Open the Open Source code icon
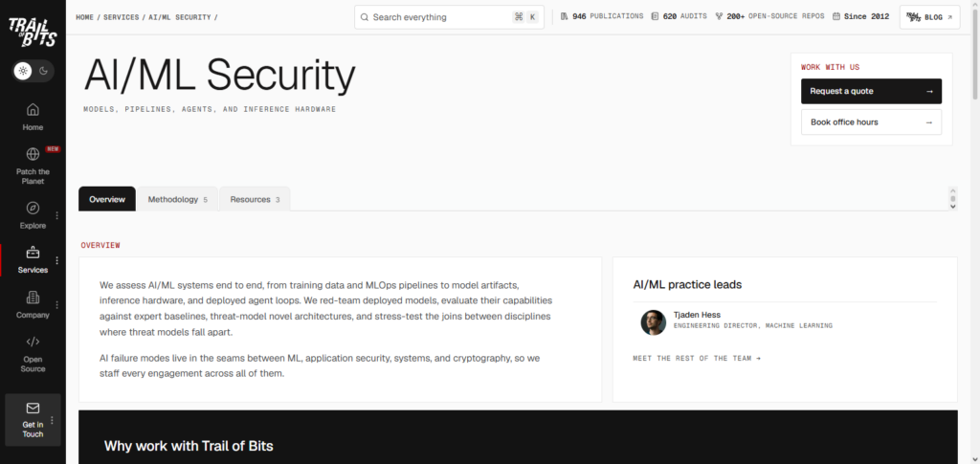 tap(33, 342)
